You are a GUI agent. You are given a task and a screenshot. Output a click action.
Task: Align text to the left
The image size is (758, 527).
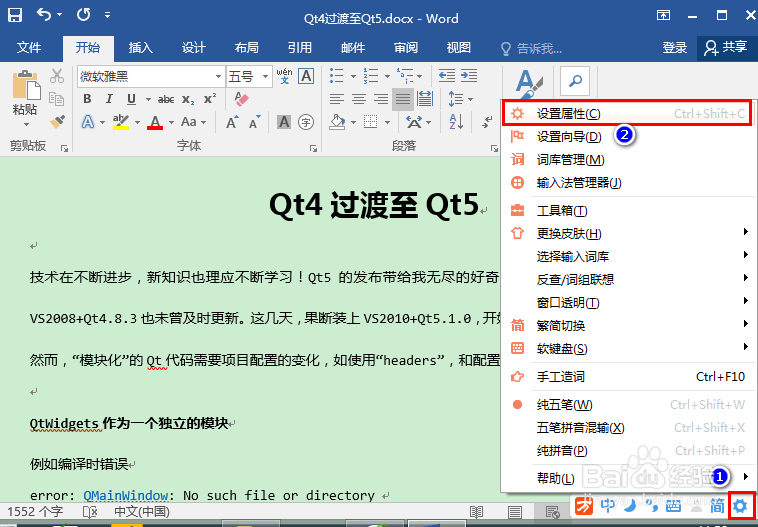click(336, 99)
